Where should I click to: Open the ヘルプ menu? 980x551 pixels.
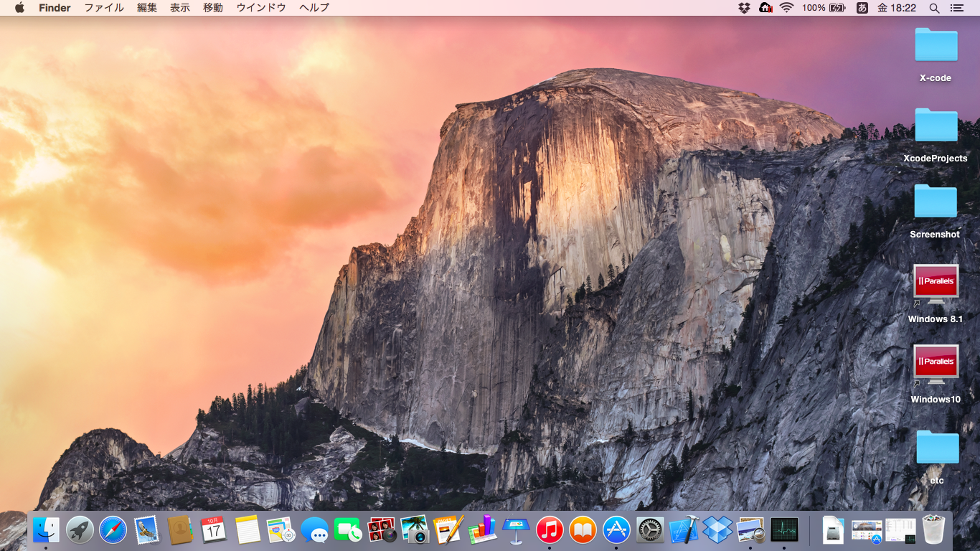[x=314, y=8]
